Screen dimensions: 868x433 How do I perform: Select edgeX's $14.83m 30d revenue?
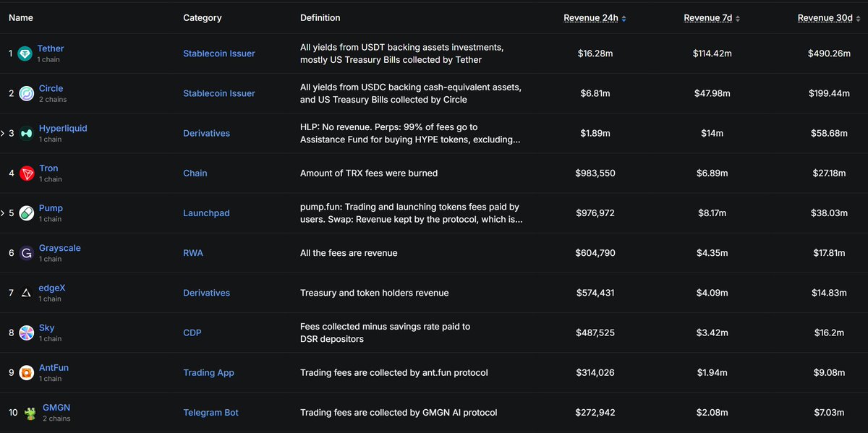pos(829,293)
